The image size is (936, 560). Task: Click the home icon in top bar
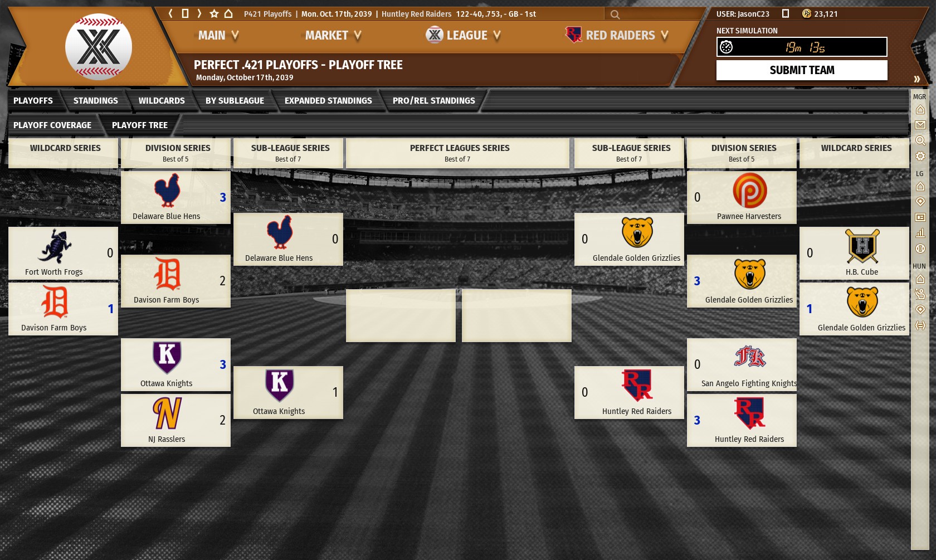pos(228,13)
